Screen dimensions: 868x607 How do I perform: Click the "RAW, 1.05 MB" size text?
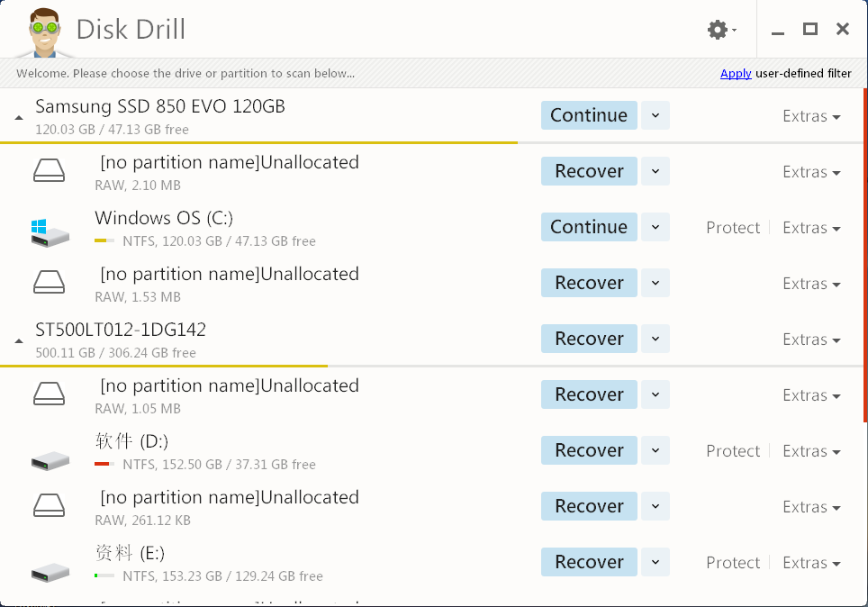(138, 409)
